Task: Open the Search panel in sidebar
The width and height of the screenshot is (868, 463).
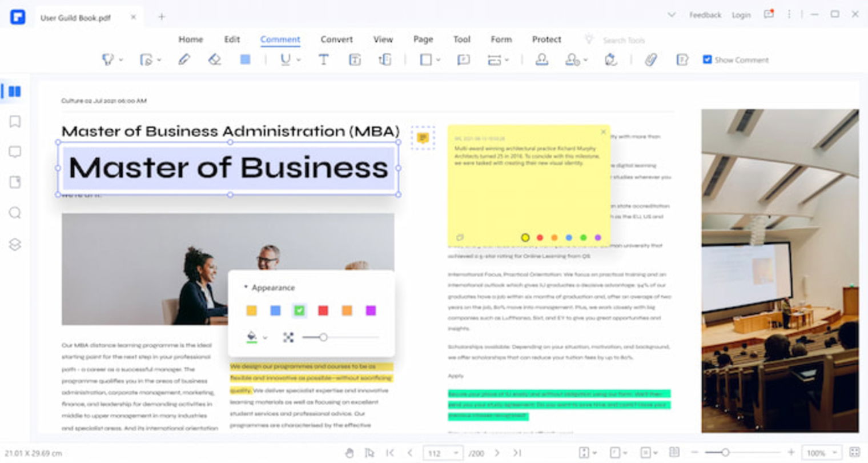Action: (14, 213)
